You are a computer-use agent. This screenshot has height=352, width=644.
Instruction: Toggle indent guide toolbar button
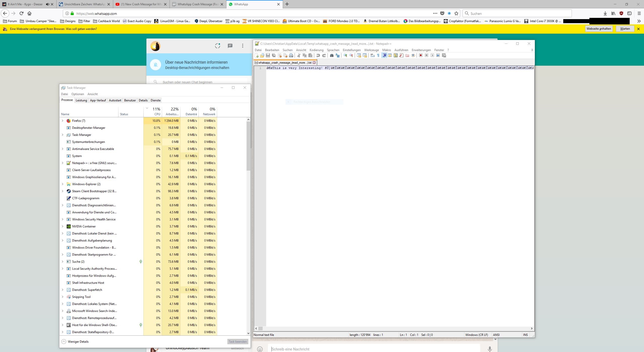point(384,55)
